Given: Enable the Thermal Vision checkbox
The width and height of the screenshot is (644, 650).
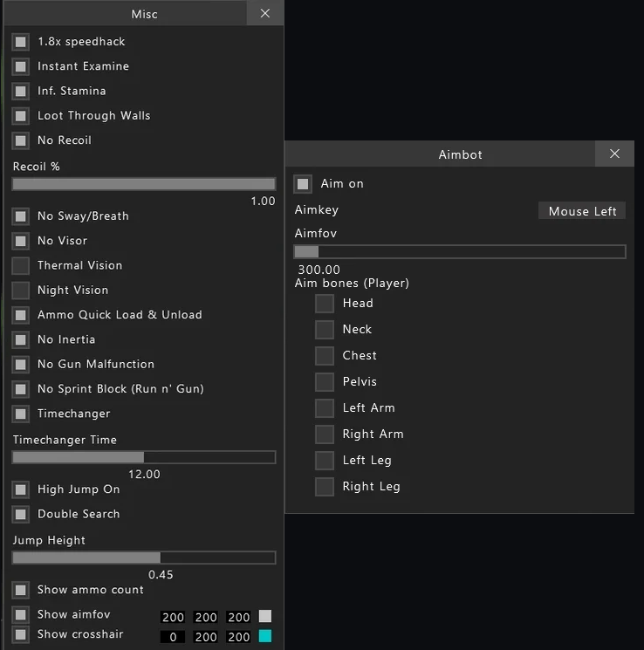Looking at the screenshot, I should coord(20,266).
